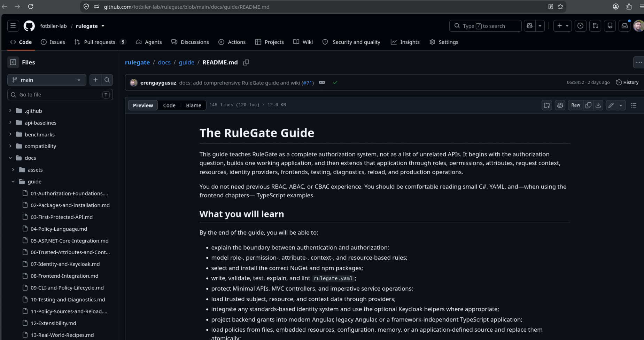Viewport: 644px width, 340px height.
Task: Copy raw file contents
Action: (x=588, y=105)
